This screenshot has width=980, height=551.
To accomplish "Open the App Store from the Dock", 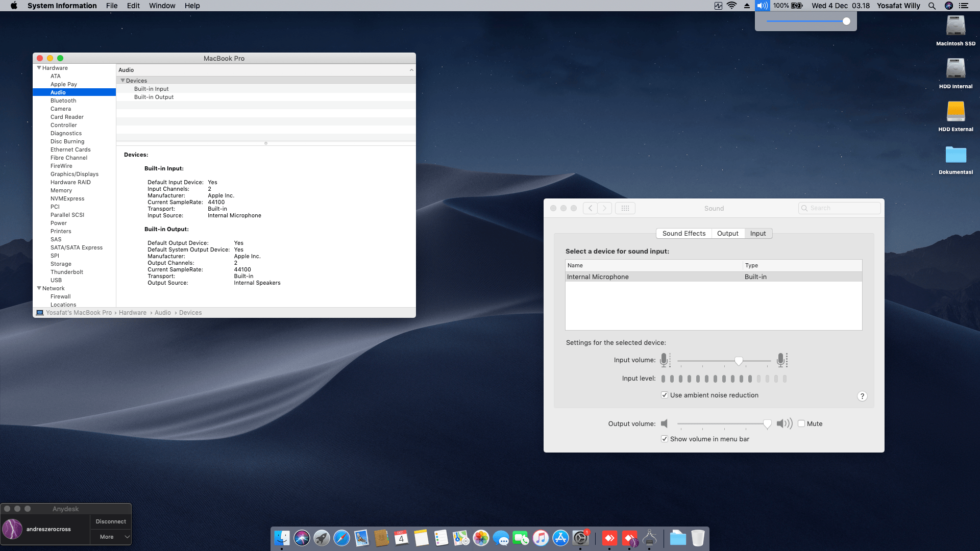I will tap(560, 538).
